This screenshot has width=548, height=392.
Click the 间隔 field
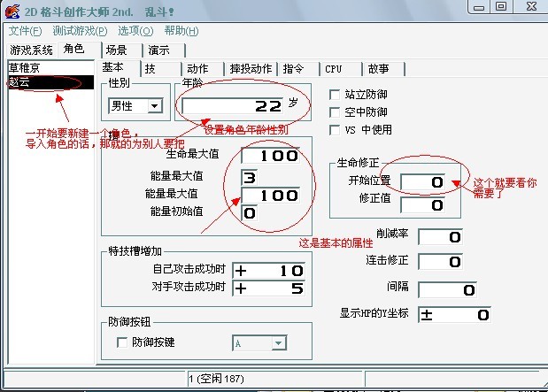coord(448,290)
